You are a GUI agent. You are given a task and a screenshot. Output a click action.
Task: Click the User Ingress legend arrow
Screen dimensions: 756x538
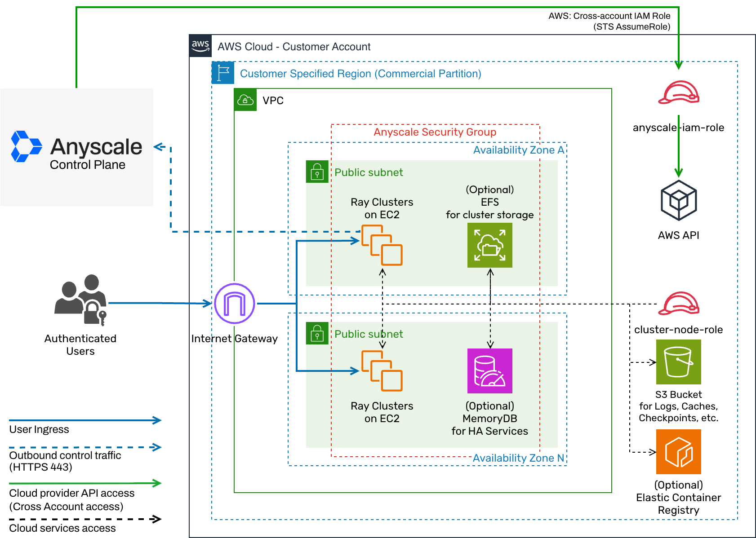tap(85, 420)
